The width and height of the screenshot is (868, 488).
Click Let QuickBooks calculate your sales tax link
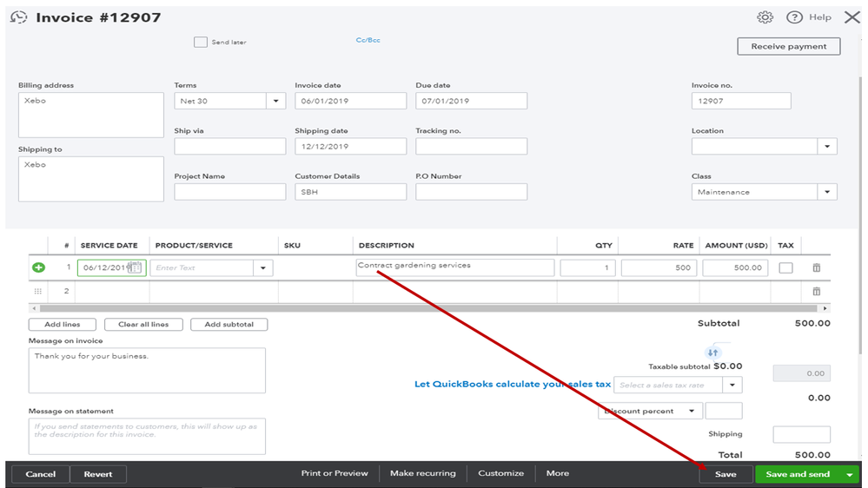click(513, 384)
